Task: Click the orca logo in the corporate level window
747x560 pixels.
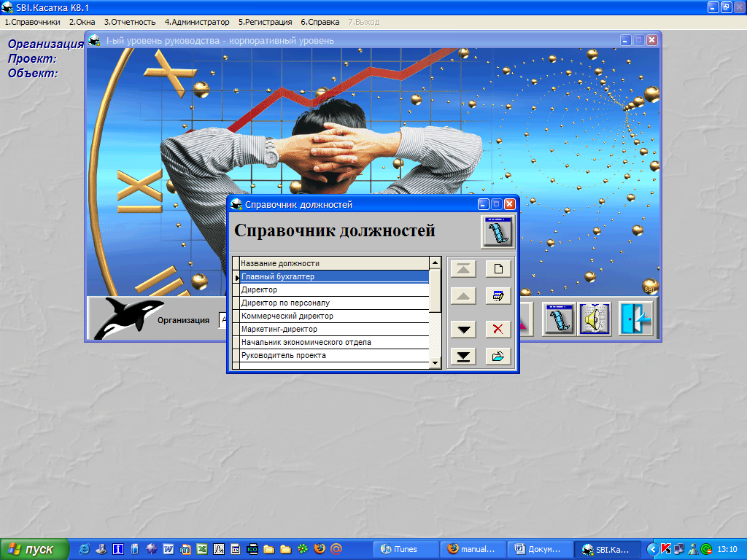Action: (x=128, y=318)
